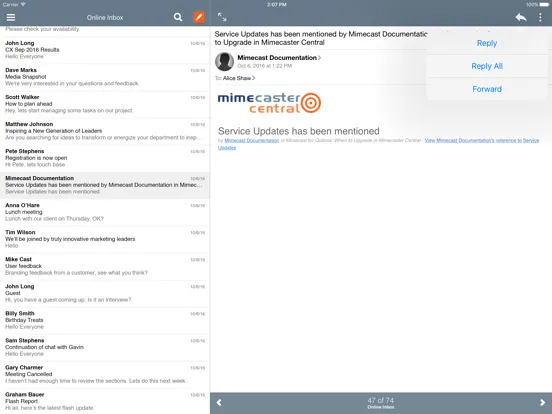Open John Long's CX Sep 2016 Results email
552x414 pixels.
(x=105, y=50)
